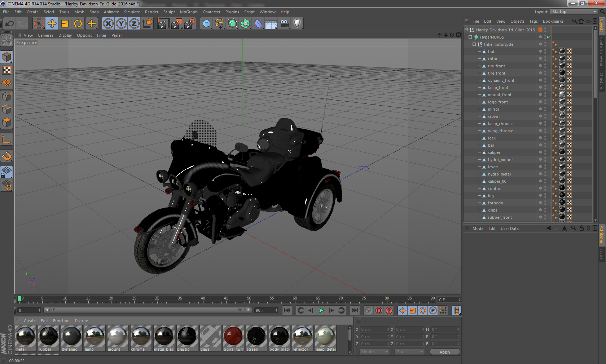This screenshot has height=364, width=606.
Task: Activate the Move tool
Action: click(x=52, y=24)
